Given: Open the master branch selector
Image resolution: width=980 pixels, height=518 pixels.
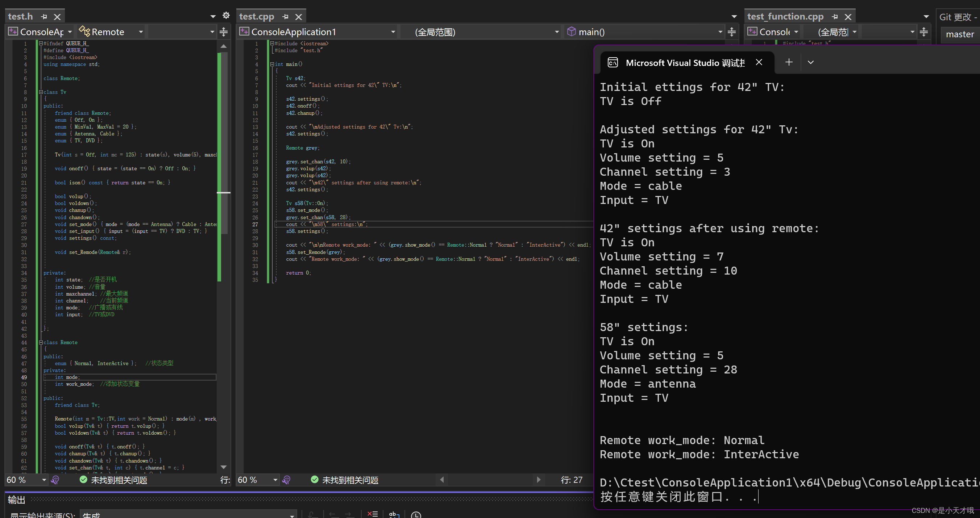Looking at the screenshot, I should (960, 34).
